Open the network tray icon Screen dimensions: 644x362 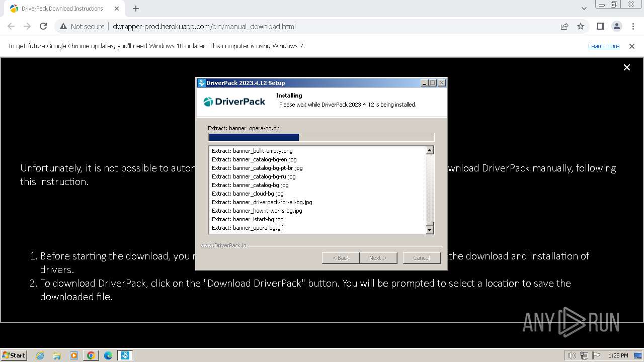[x=584, y=355]
